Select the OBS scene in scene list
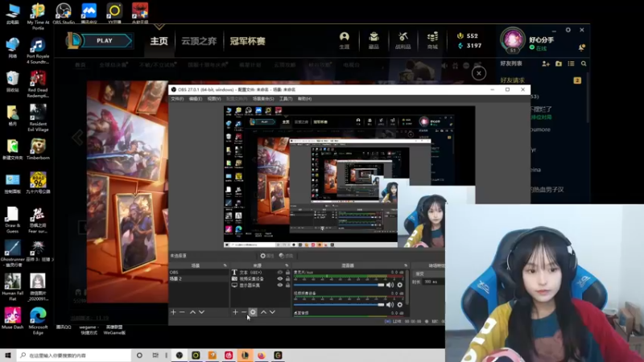644x362 pixels. 199,273
